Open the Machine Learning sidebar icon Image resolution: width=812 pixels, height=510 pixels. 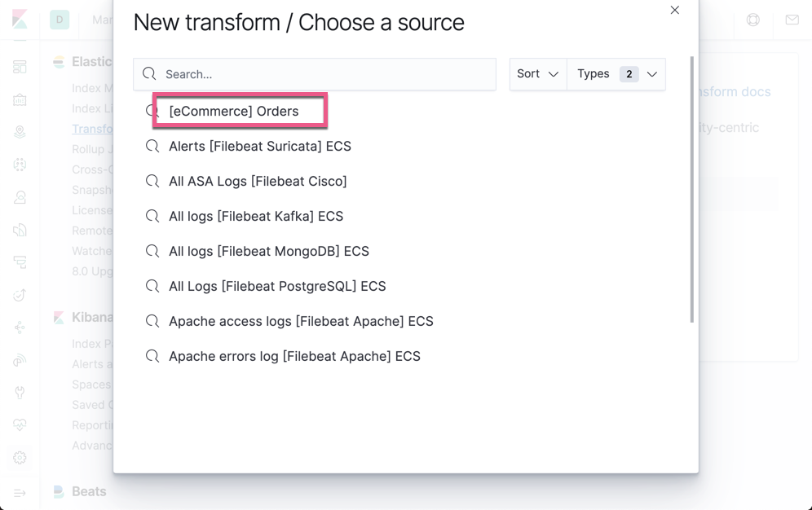tap(20, 165)
